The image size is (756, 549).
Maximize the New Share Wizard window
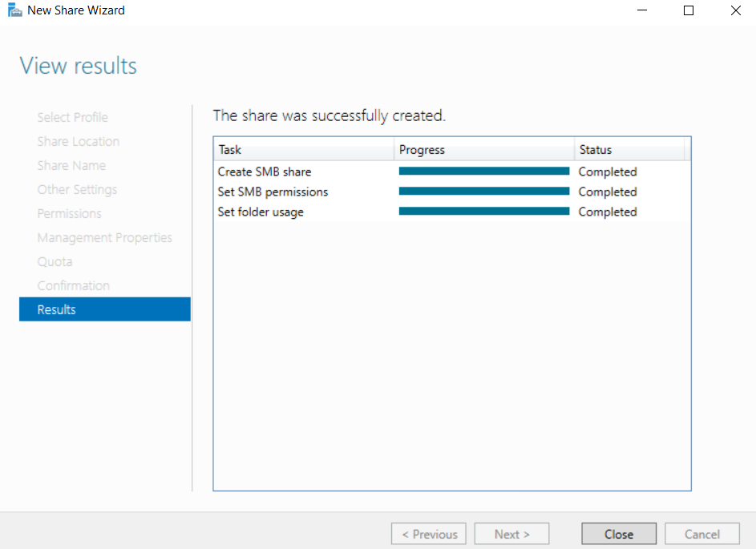click(689, 11)
